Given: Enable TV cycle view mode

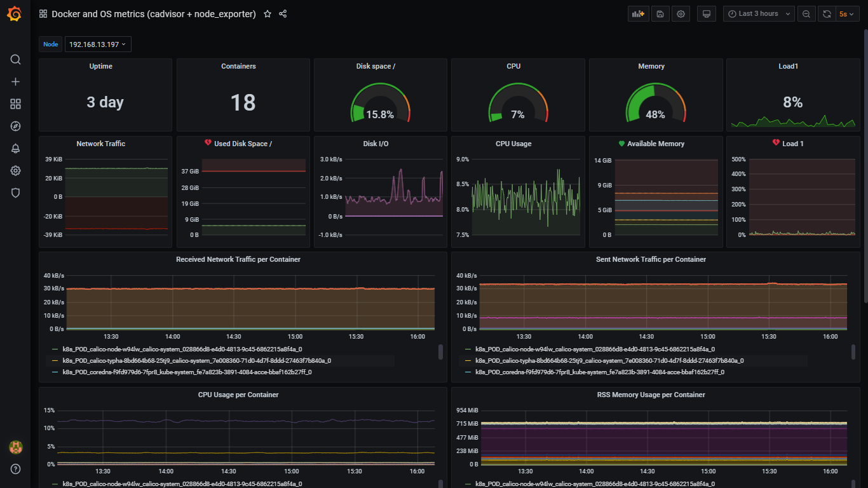Looking at the screenshot, I should (x=706, y=13).
